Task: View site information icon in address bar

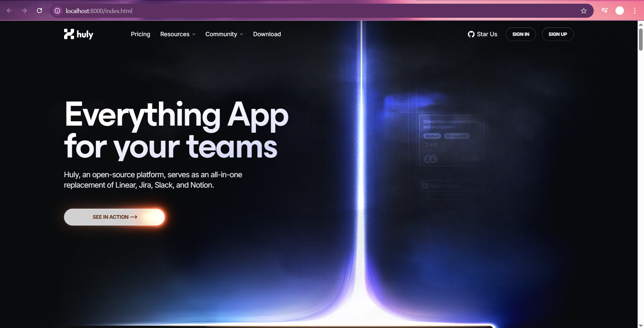Action: click(57, 11)
